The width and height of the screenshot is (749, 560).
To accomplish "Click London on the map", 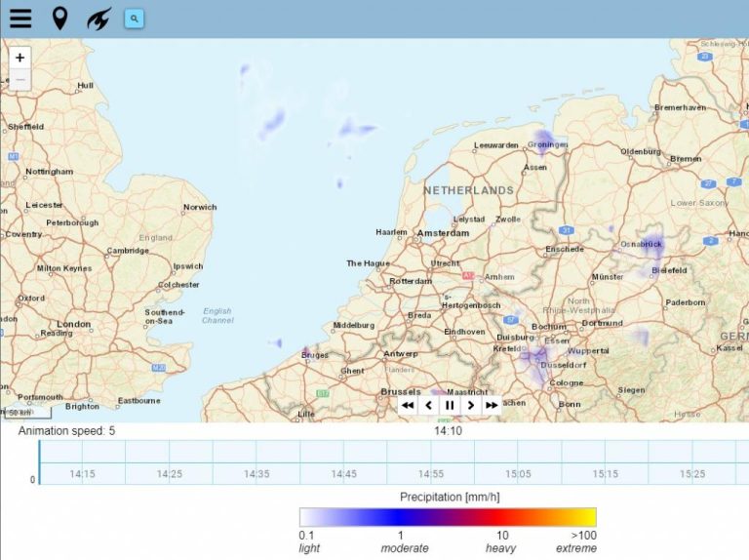I will 74,324.
